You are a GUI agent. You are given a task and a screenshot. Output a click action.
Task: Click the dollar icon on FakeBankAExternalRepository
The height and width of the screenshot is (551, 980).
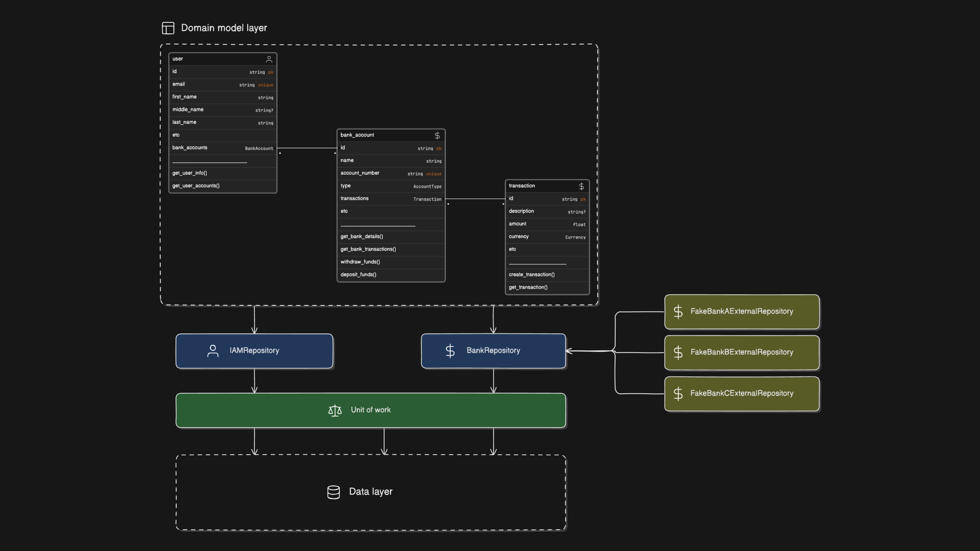point(678,312)
